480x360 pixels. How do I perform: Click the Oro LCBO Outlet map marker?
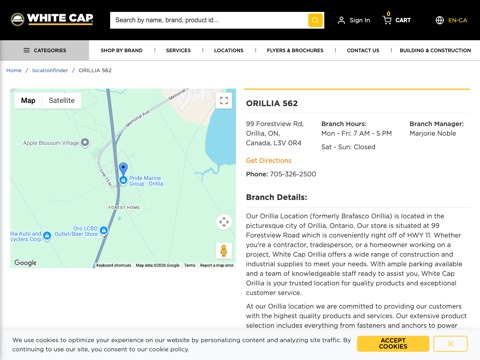point(104,230)
